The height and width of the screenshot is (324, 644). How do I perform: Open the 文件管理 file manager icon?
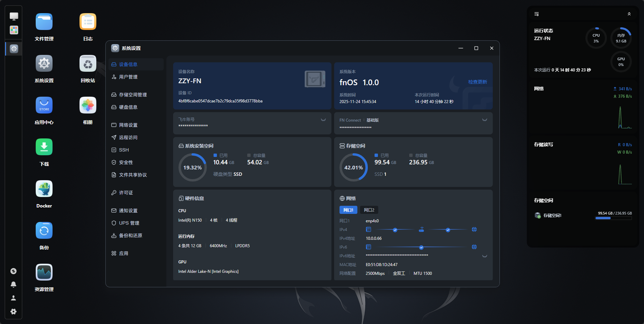pyautogui.click(x=44, y=22)
